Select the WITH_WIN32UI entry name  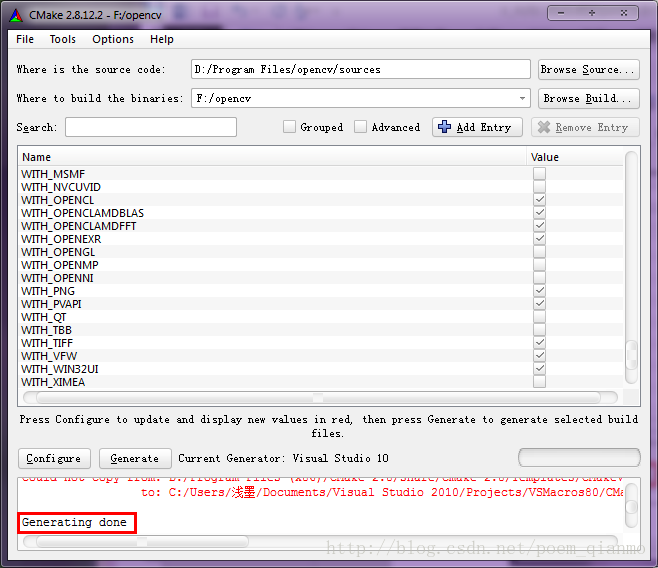tap(60, 369)
